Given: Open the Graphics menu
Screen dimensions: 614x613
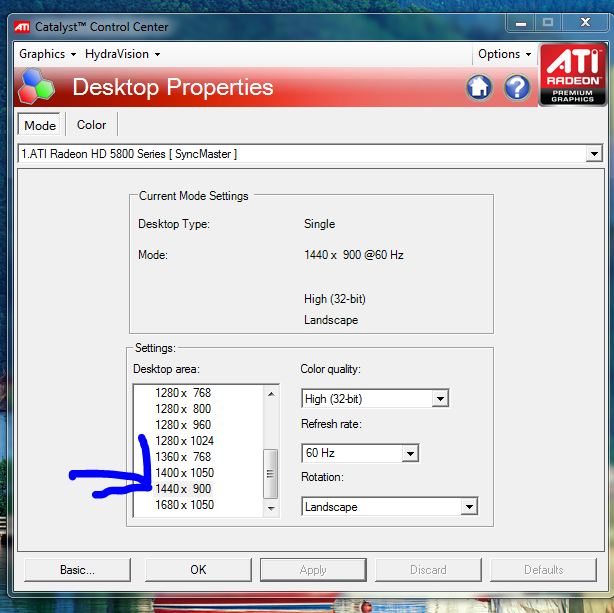Looking at the screenshot, I should (47, 54).
